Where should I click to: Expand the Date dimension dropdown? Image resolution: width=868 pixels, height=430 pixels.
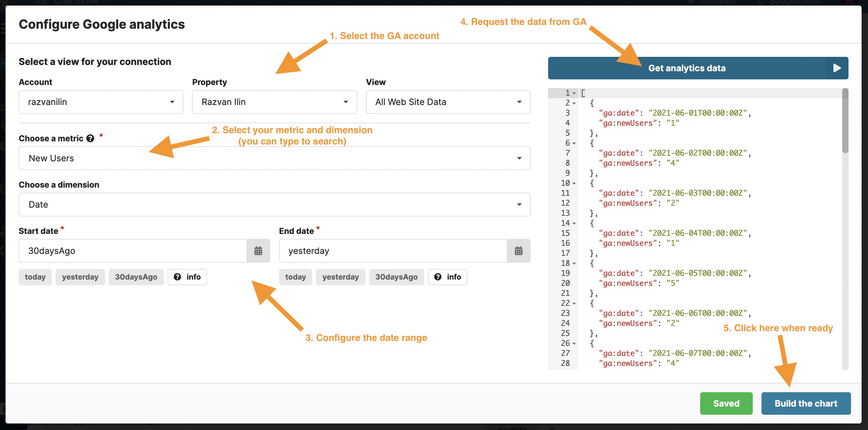pyautogui.click(x=274, y=204)
